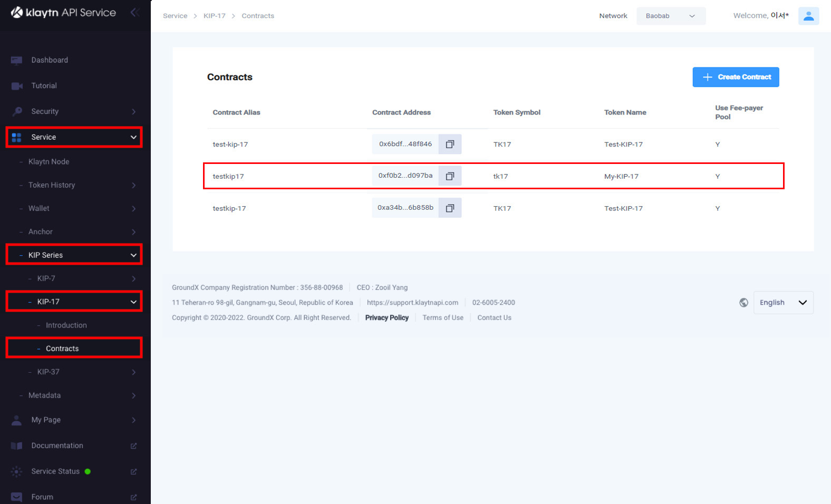The height and width of the screenshot is (504, 831).
Task: Expand Token History submenu arrow
Action: pyautogui.click(x=133, y=185)
